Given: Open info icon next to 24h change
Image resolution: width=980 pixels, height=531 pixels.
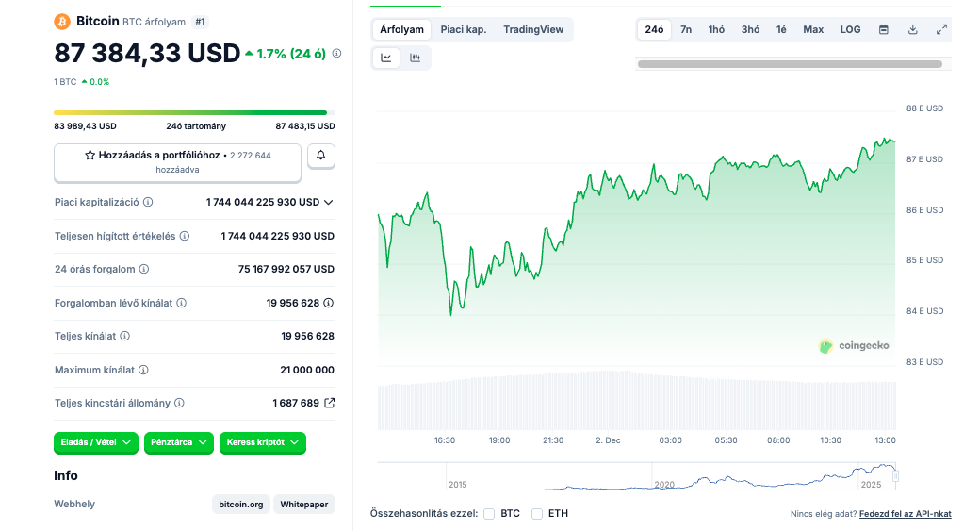Looking at the screenshot, I should coord(337,53).
